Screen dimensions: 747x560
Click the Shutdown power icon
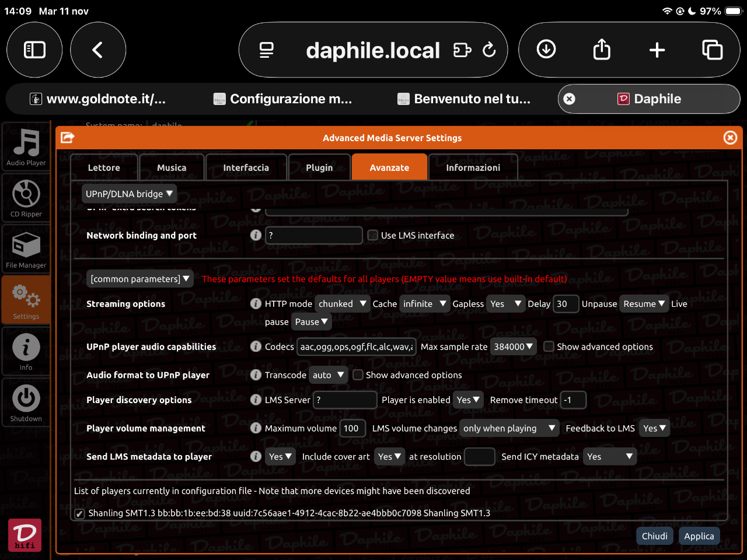click(x=26, y=402)
